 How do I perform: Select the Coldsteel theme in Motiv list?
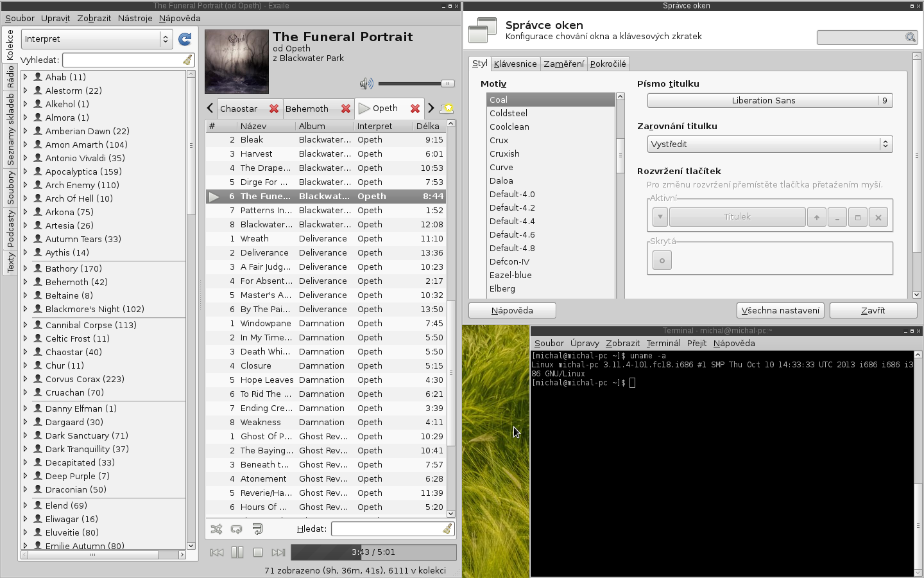(x=508, y=113)
